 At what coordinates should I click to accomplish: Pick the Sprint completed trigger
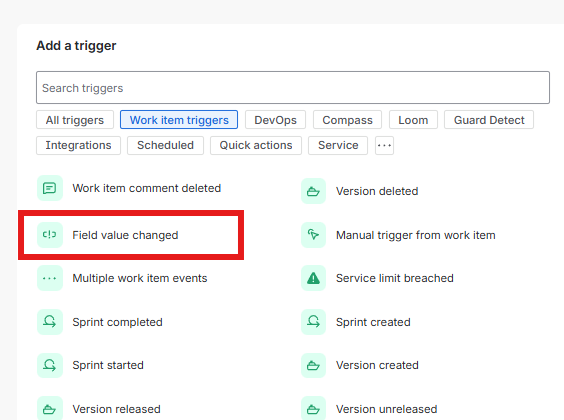tap(100, 322)
